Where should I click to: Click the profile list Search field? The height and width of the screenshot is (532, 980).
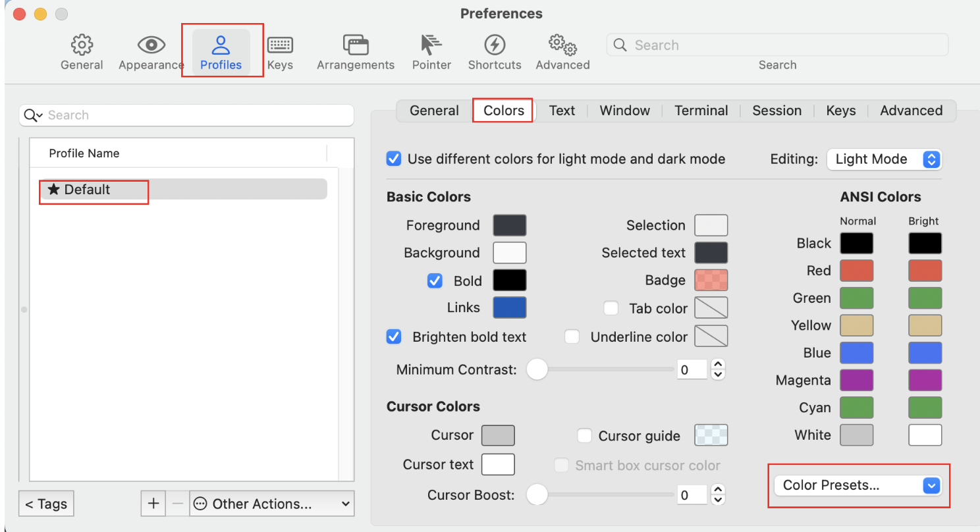coord(186,115)
